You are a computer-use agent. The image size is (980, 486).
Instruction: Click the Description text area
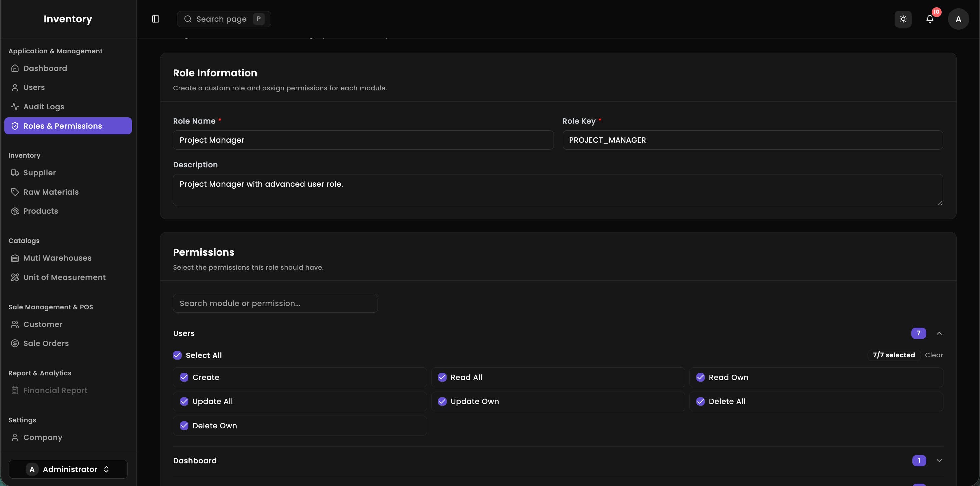558,190
